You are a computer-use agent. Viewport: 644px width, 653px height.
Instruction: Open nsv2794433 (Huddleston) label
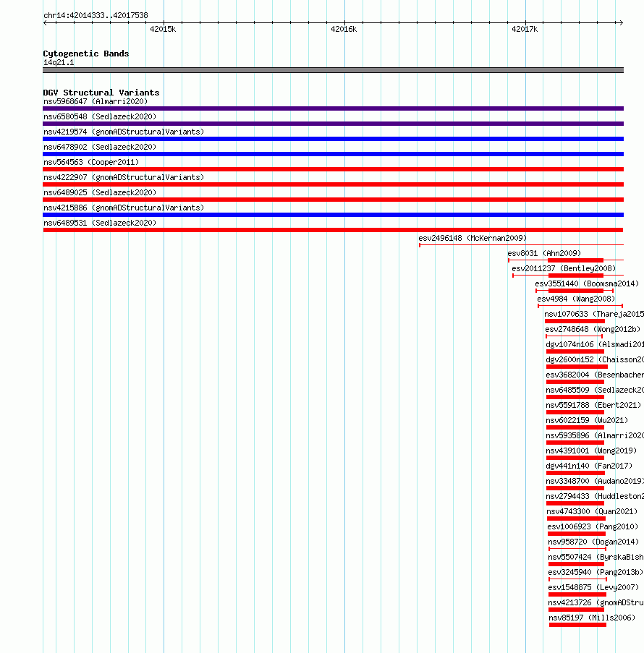(595, 496)
